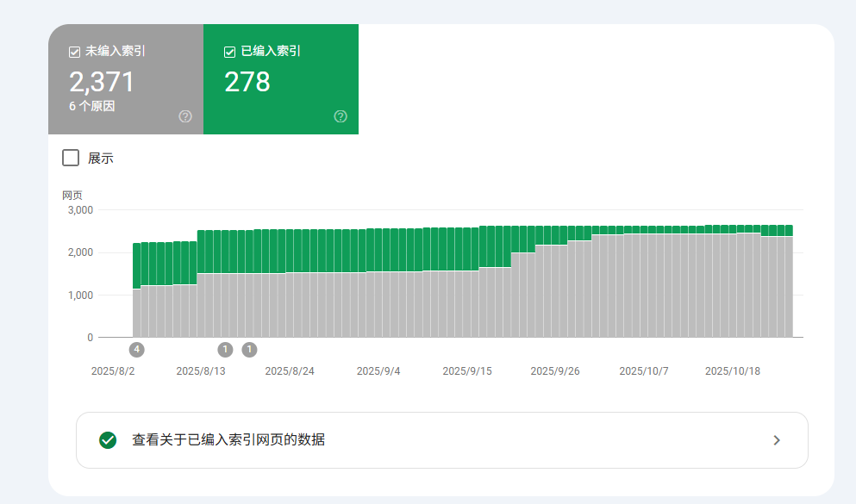Click the 2025/10/18 date axis label
This screenshot has height=504, width=856.
tap(732, 371)
